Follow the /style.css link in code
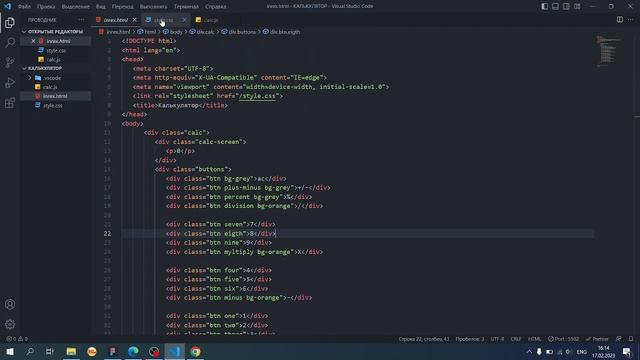Viewport: 640px width, 360px height. [258, 96]
